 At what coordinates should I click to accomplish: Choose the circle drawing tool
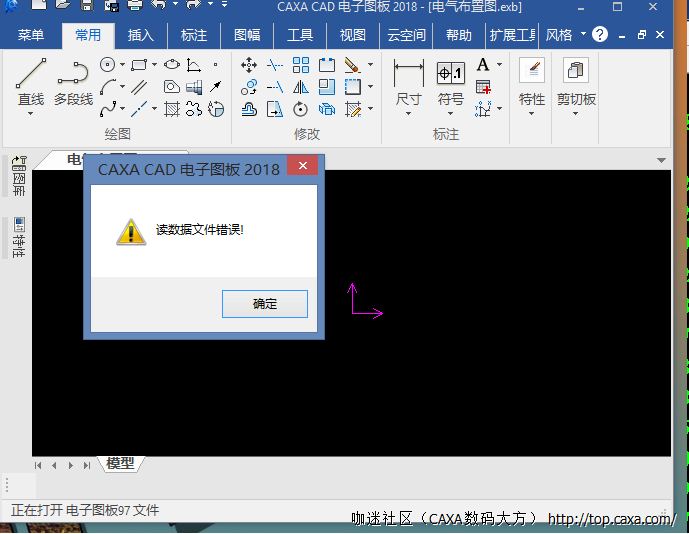(x=107, y=65)
